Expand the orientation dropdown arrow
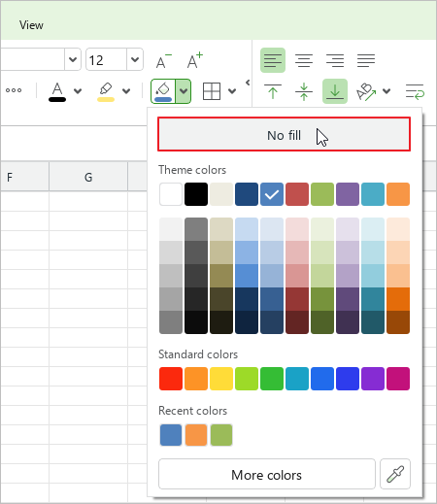The width and height of the screenshot is (437, 504). coord(387,91)
